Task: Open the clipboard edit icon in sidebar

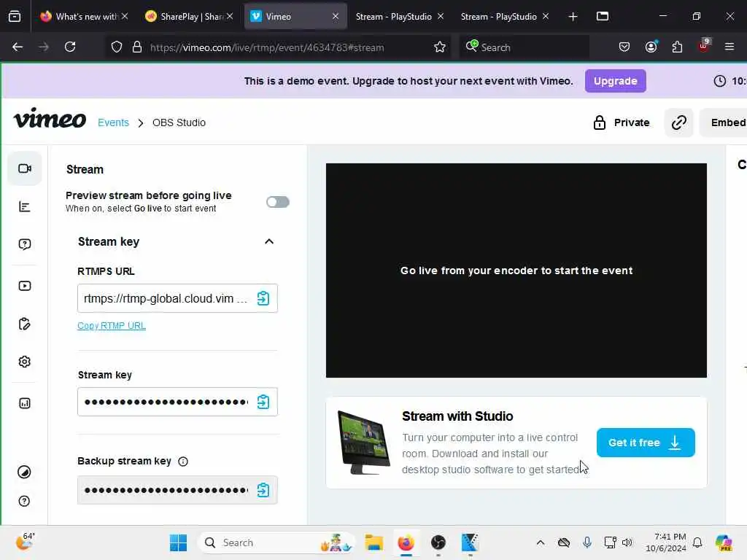Action: pyautogui.click(x=25, y=324)
